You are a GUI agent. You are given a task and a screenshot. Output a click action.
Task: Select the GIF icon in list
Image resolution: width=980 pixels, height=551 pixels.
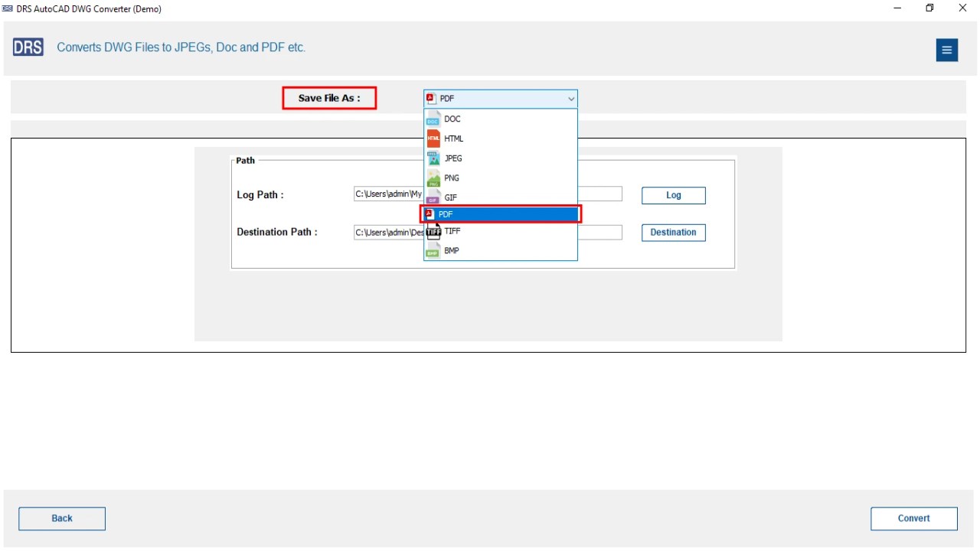[433, 197]
